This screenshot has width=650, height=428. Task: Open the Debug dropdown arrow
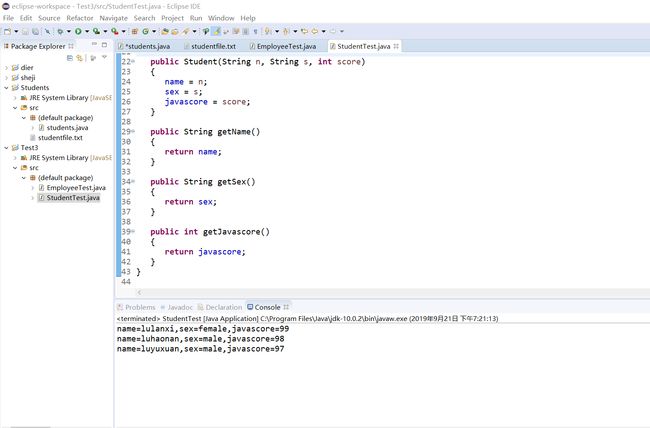[x=69, y=32]
